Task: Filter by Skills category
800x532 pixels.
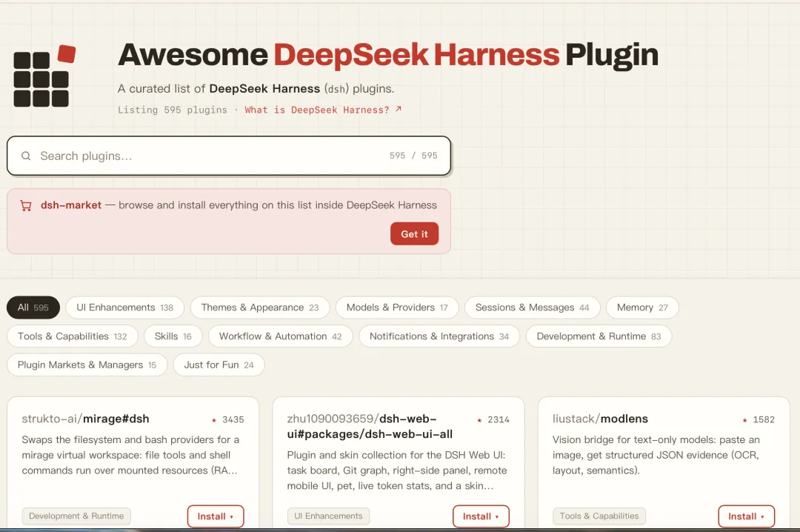Action: pyautogui.click(x=173, y=336)
